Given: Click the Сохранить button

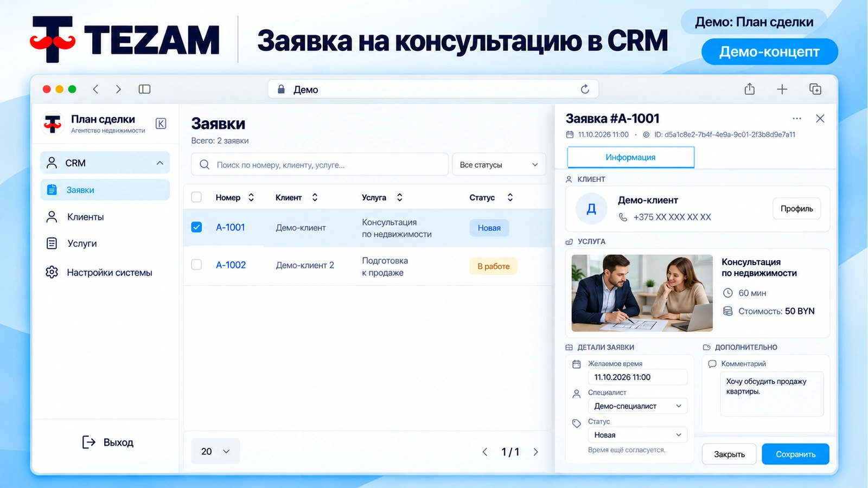Looking at the screenshot, I should (795, 454).
